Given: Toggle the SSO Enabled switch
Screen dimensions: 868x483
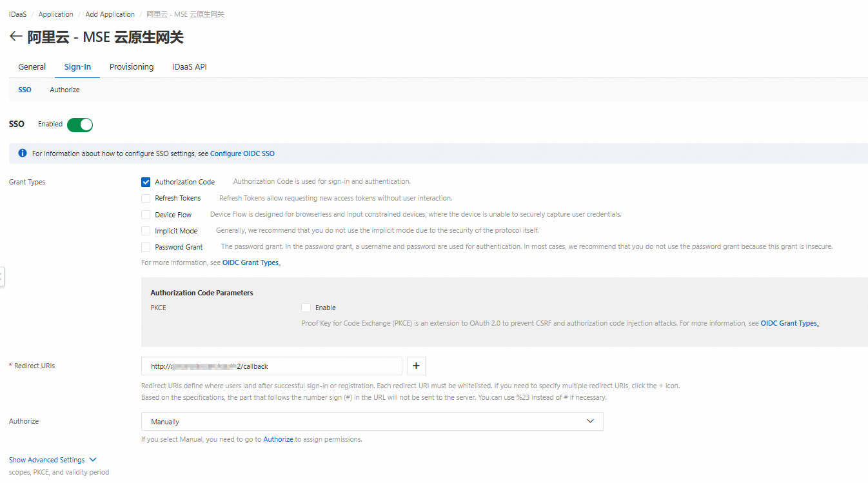Looking at the screenshot, I should pyautogui.click(x=80, y=124).
